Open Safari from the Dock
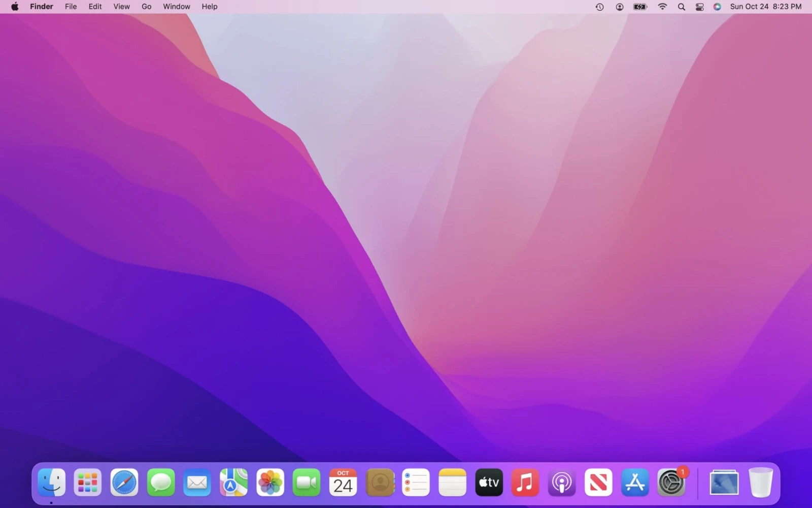Screen dimensions: 812x508 pyautogui.click(x=124, y=483)
